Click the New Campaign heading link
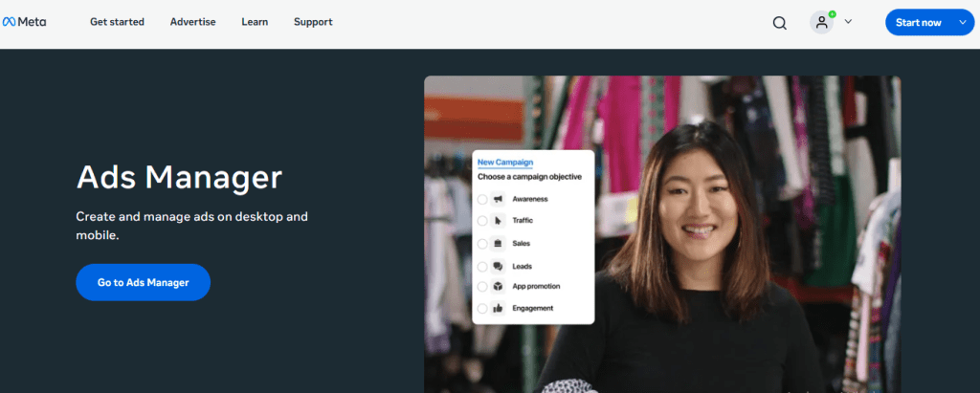Image resolution: width=980 pixels, height=393 pixels. point(504,163)
